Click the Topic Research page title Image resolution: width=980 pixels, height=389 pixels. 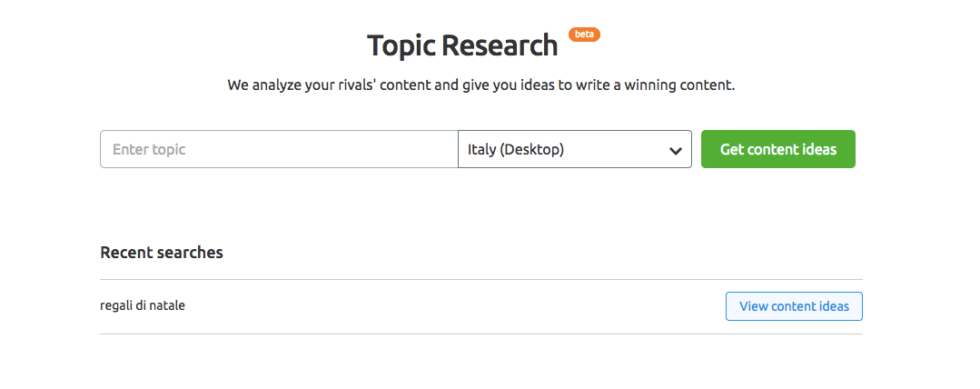coord(462,45)
